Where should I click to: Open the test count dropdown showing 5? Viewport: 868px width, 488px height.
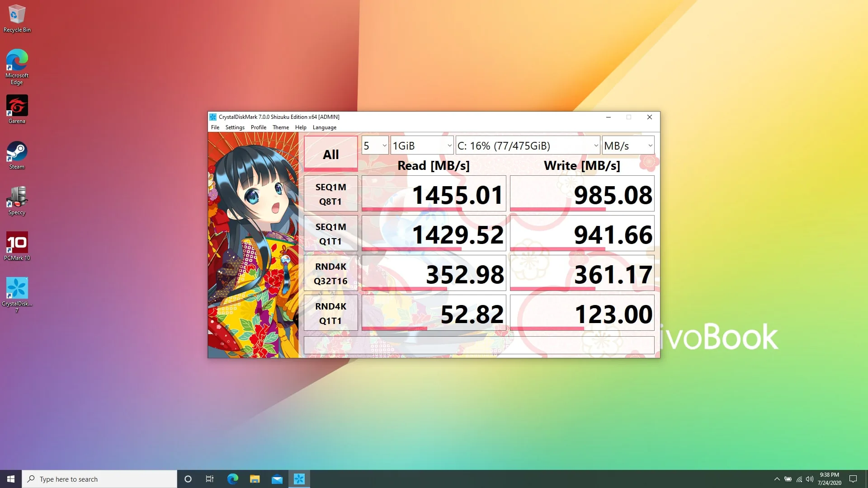click(x=375, y=145)
